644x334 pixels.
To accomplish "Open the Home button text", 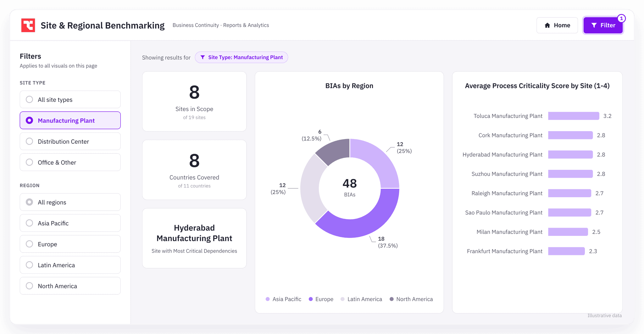I will coord(562,25).
